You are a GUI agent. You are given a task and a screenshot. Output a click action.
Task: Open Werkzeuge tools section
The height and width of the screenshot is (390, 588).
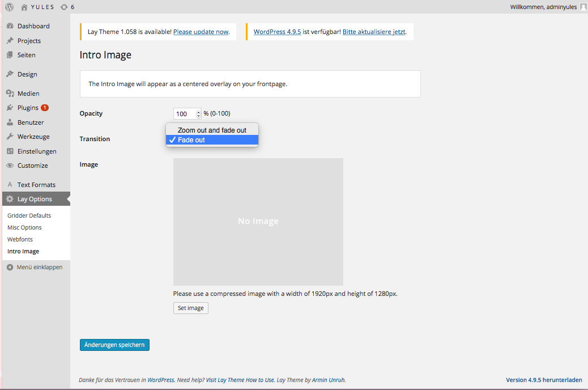(x=33, y=137)
